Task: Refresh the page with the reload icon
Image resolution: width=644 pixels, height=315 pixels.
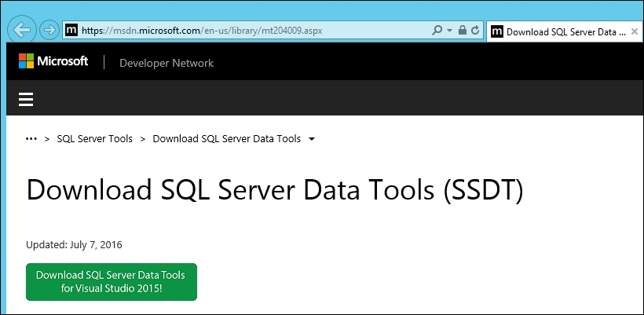Action: 475,30
